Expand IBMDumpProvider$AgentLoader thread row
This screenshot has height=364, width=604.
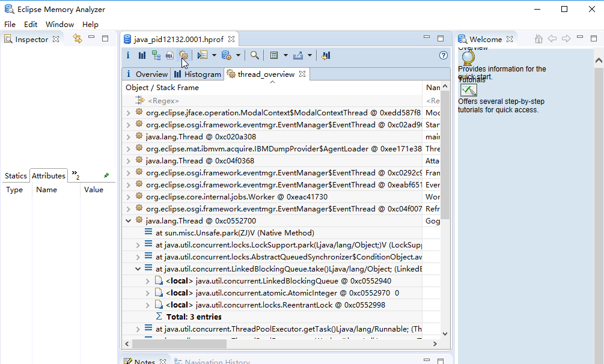coord(128,149)
